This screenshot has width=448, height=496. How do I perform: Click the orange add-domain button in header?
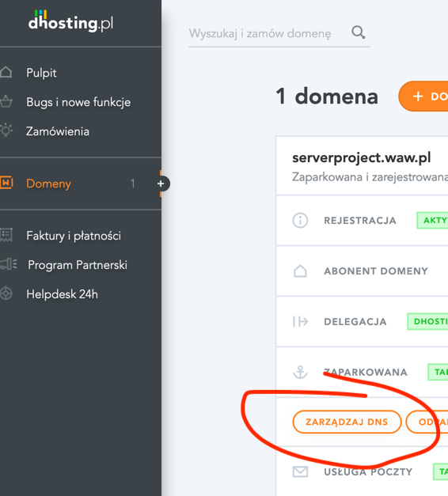[x=423, y=97]
